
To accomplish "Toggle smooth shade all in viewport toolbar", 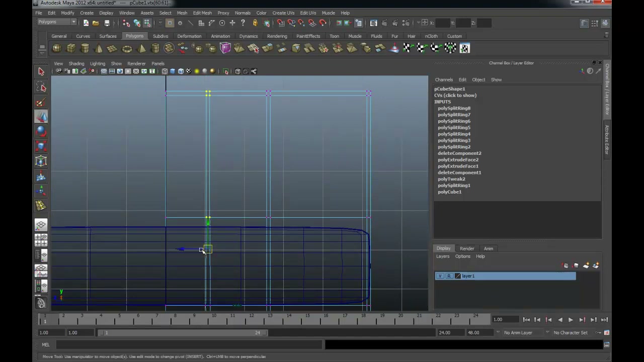I will (x=173, y=71).
